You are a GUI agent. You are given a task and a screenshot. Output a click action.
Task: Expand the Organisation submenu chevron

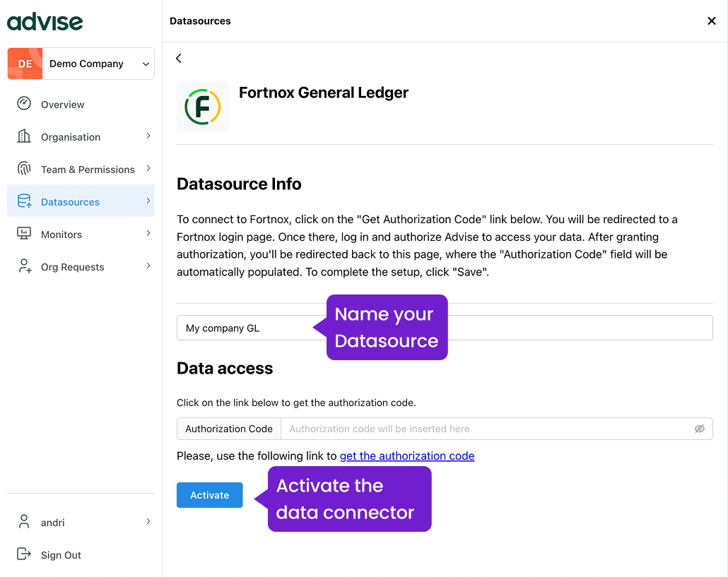tap(148, 136)
